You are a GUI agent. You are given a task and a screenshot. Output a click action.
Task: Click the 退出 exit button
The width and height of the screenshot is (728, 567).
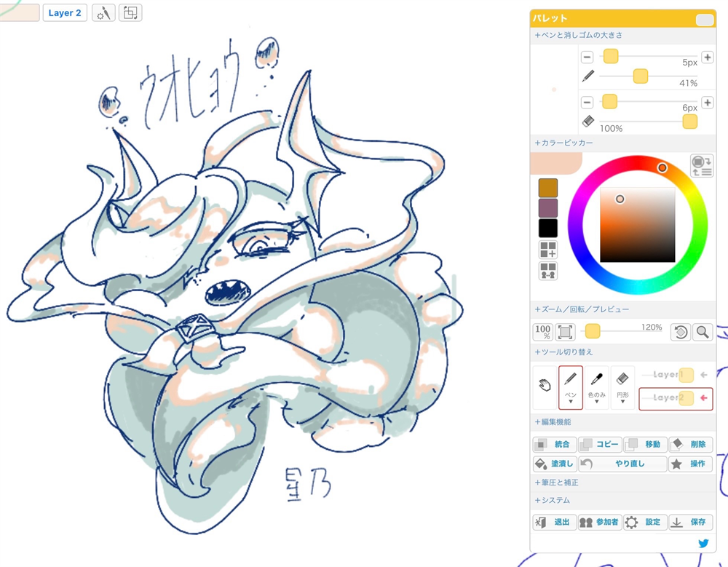tap(554, 523)
